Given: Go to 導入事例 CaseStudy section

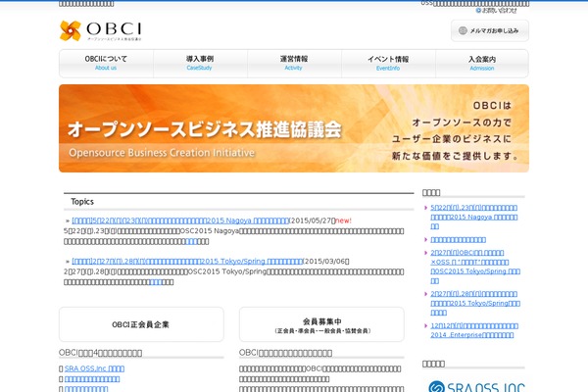Looking at the screenshot, I should click(200, 63).
